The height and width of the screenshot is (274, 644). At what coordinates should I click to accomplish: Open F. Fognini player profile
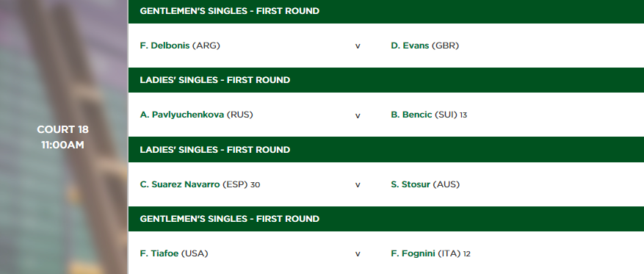tap(413, 253)
